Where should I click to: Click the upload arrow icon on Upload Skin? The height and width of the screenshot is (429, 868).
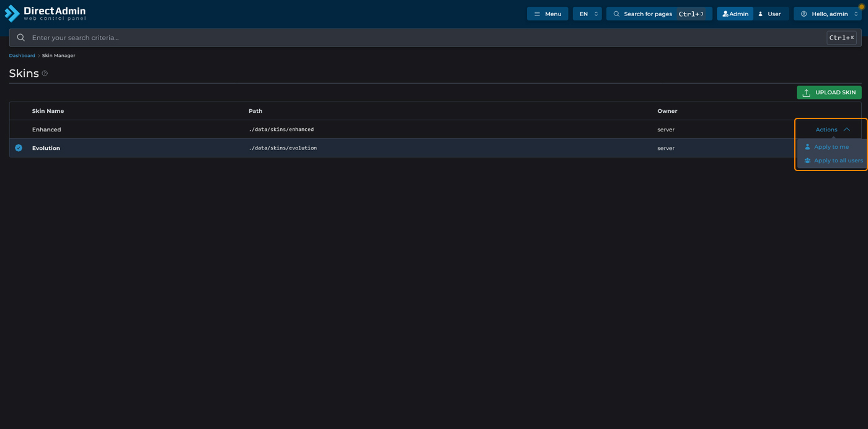[x=806, y=92]
